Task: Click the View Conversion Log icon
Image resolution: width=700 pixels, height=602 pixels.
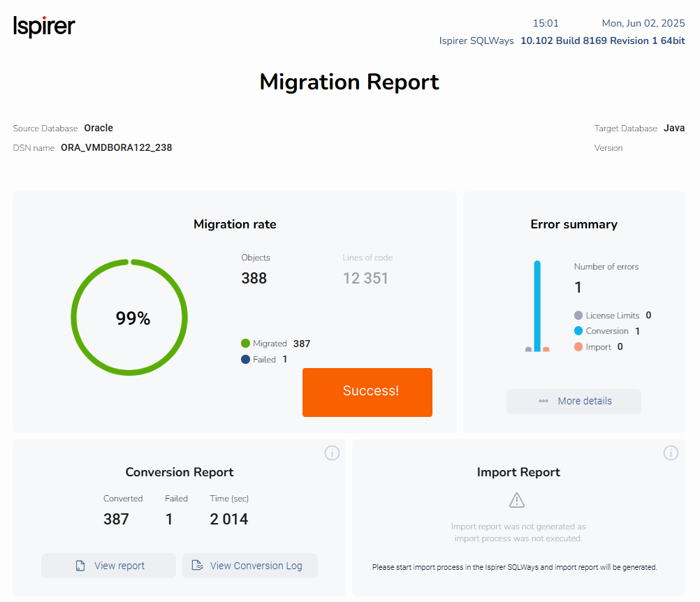Action: 196,565
